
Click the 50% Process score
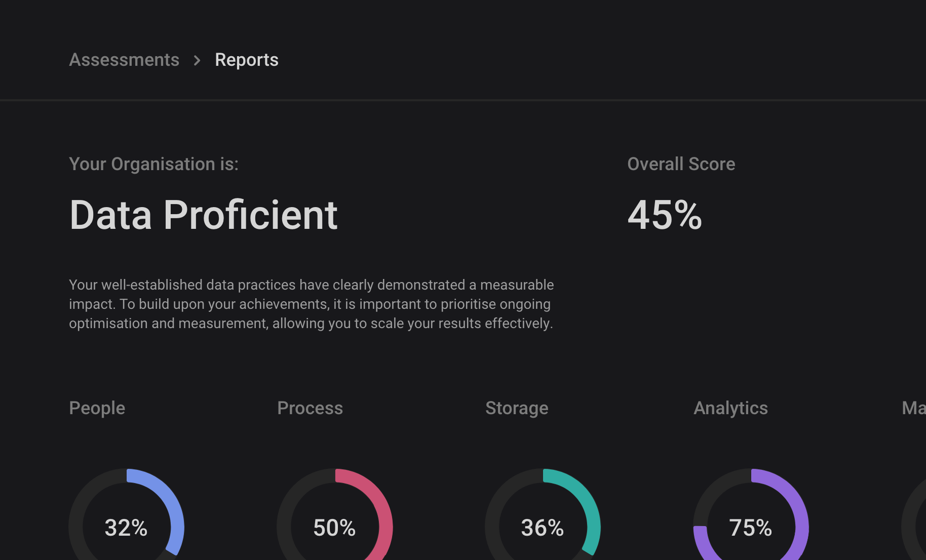tap(334, 528)
